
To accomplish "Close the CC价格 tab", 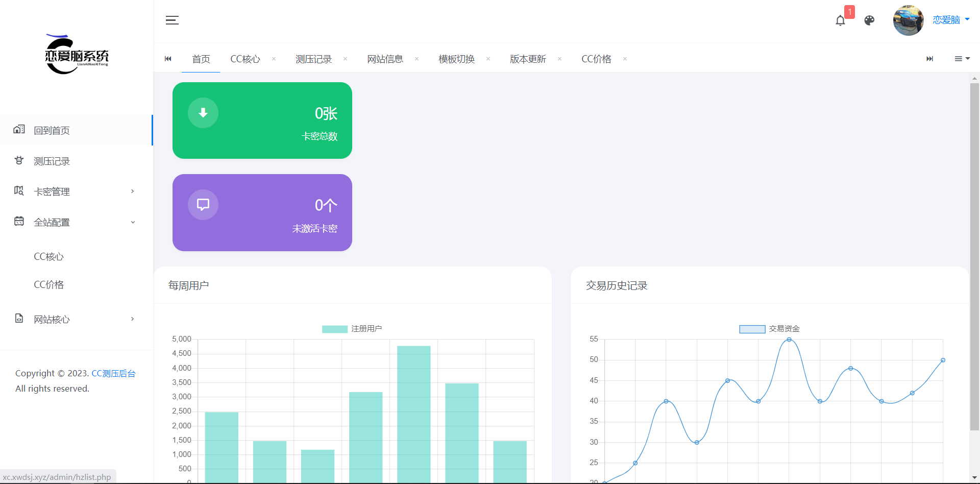I will pyautogui.click(x=625, y=59).
